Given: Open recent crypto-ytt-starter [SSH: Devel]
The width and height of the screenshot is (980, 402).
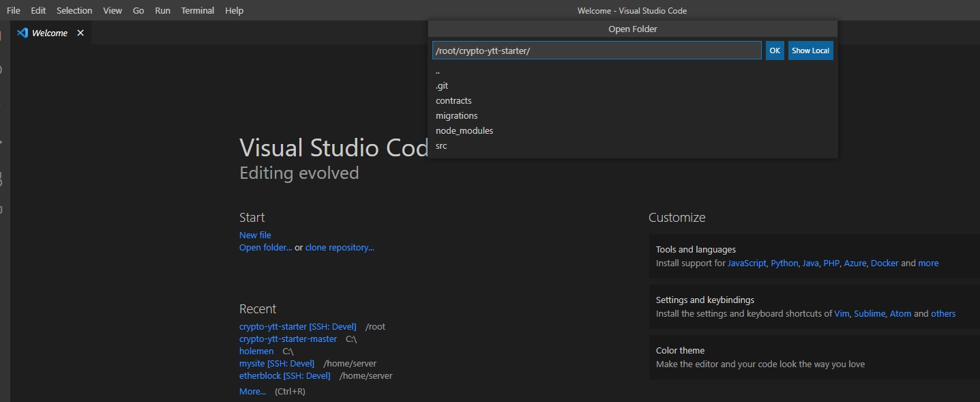Looking at the screenshot, I should (x=297, y=326).
